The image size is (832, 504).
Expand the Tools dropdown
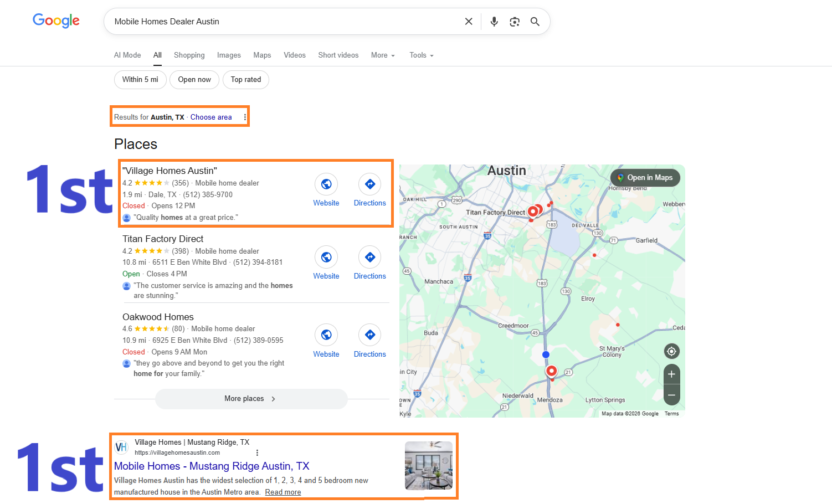coord(421,55)
